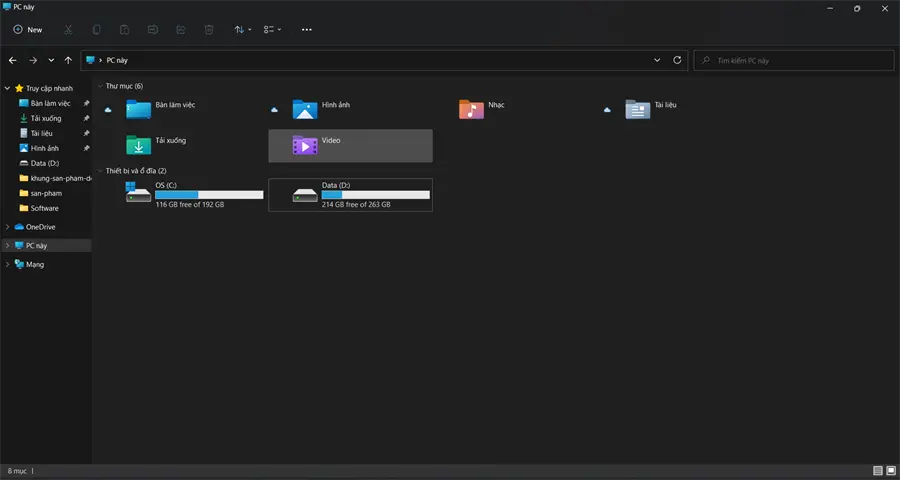Select Tải xuống in the sidebar

coord(46,118)
